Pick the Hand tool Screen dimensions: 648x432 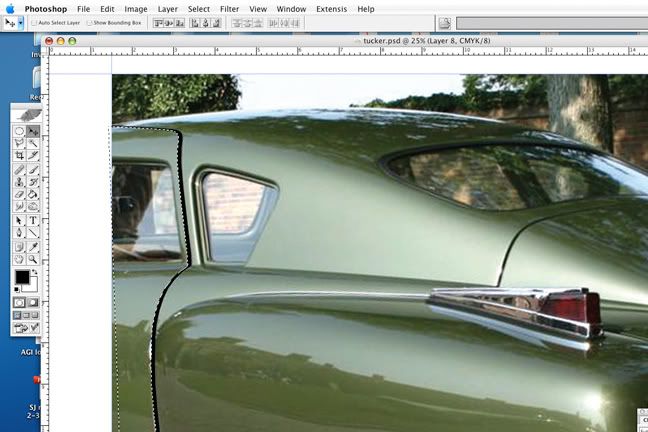[x=19, y=259]
